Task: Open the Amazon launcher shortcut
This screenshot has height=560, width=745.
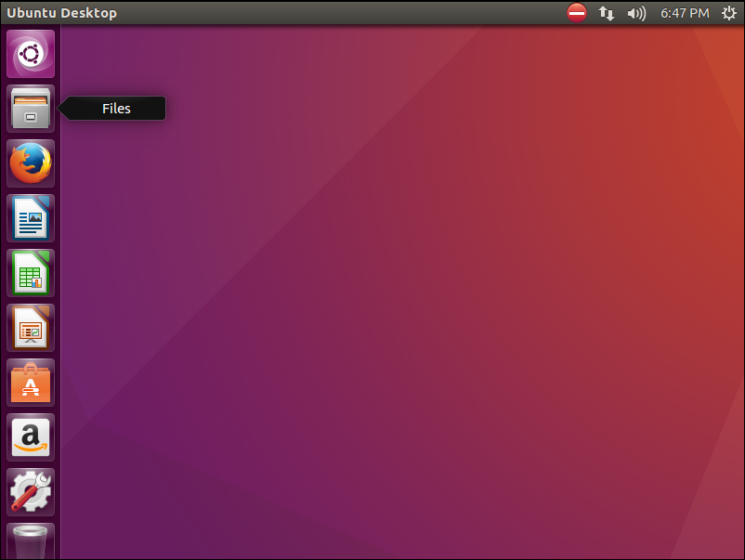Action: click(x=31, y=437)
